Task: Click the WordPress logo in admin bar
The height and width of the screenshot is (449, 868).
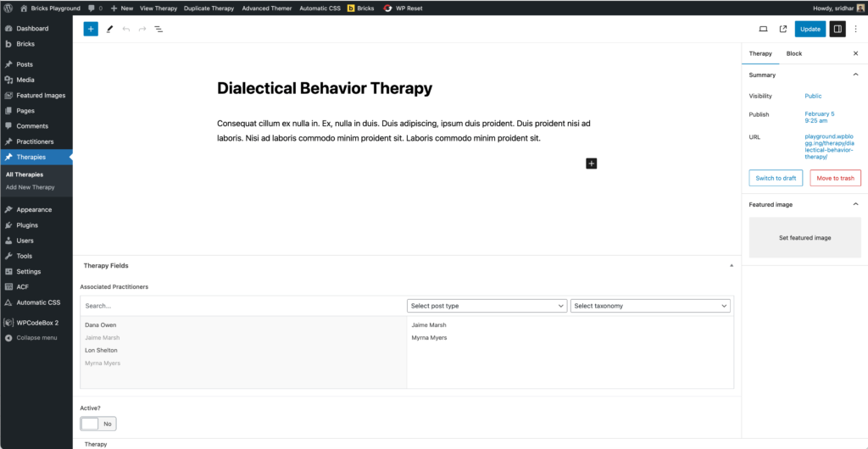Action: tap(8, 8)
